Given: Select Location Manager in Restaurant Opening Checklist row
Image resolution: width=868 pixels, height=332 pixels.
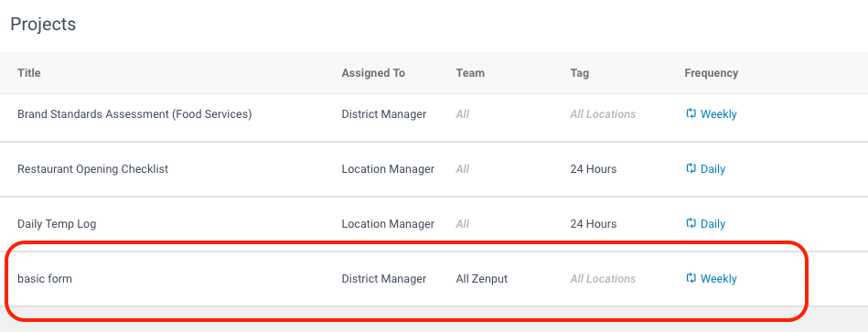Looking at the screenshot, I should click(x=388, y=169).
